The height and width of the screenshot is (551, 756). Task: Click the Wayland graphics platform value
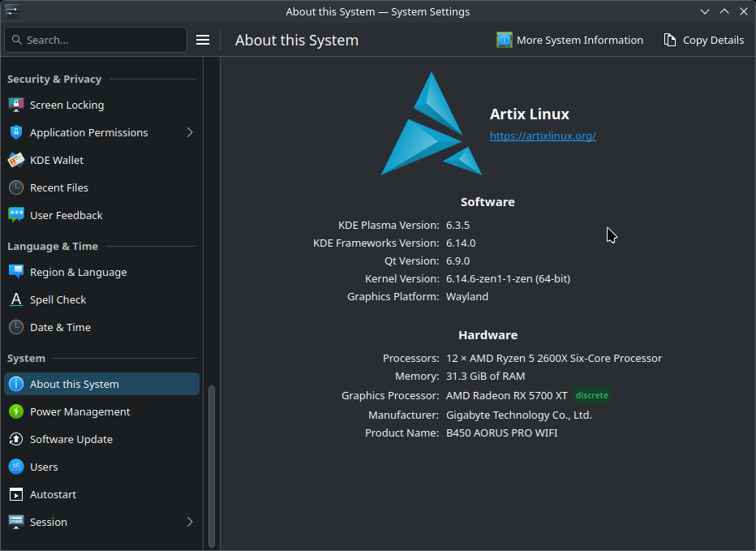[467, 297]
